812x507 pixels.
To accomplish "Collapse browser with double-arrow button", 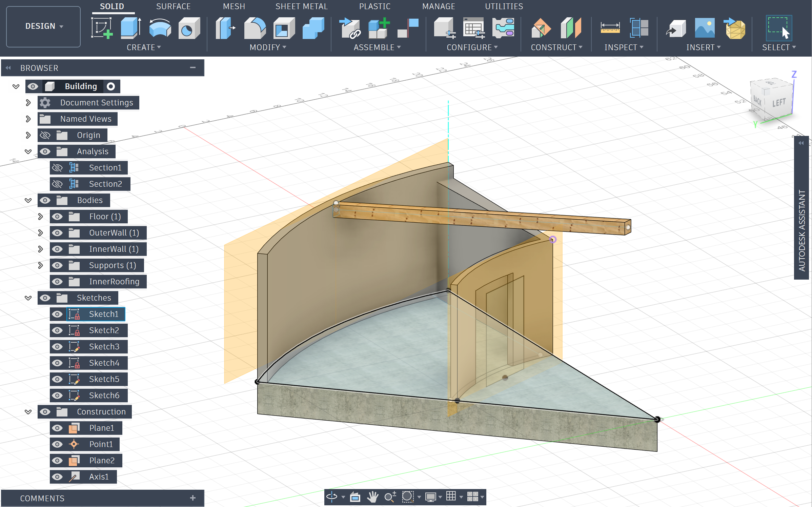I will (x=8, y=68).
